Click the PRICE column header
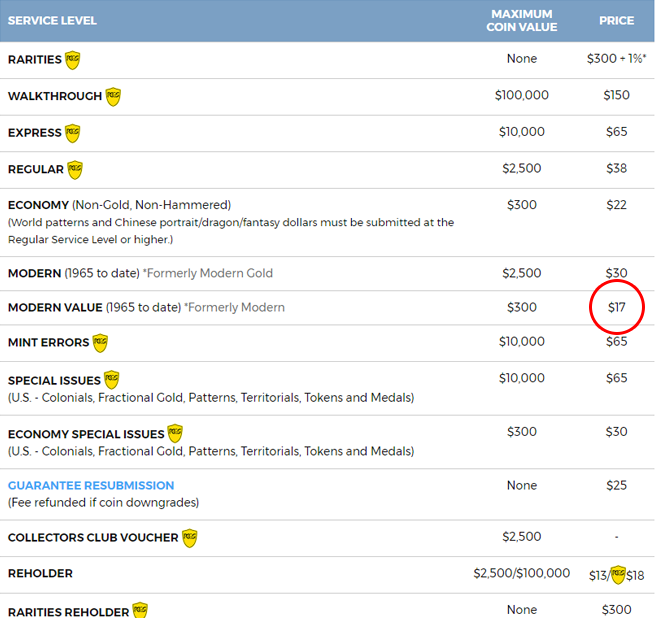The height and width of the screenshot is (618, 655). click(x=616, y=20)
